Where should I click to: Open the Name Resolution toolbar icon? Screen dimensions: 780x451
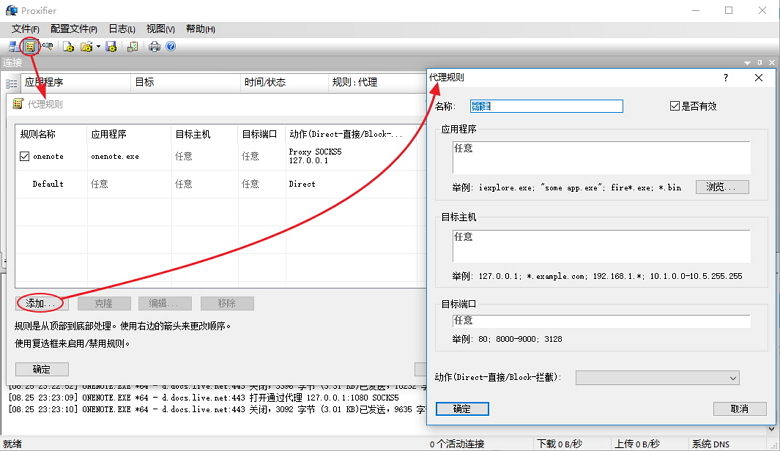(x=48, y=47)
